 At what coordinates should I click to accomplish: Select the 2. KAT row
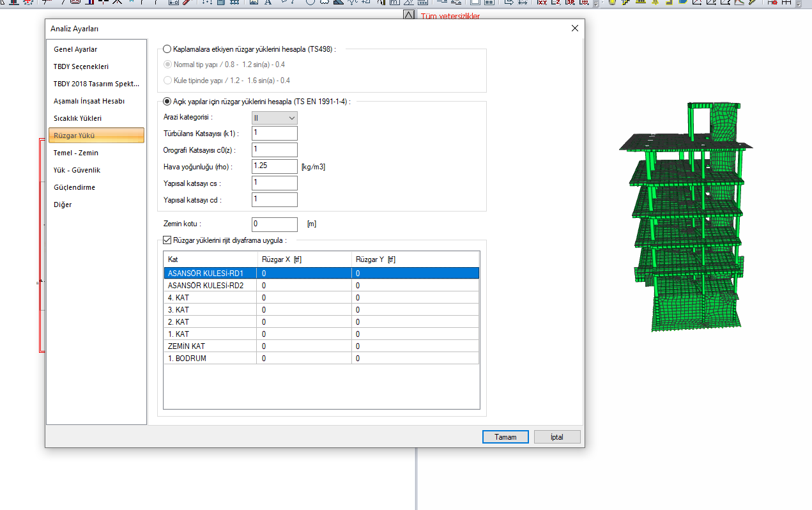pos(321,321)
